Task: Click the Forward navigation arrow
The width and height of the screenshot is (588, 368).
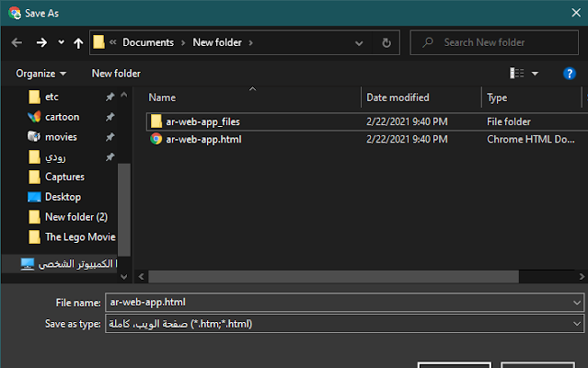Action: tap(41, 42)
